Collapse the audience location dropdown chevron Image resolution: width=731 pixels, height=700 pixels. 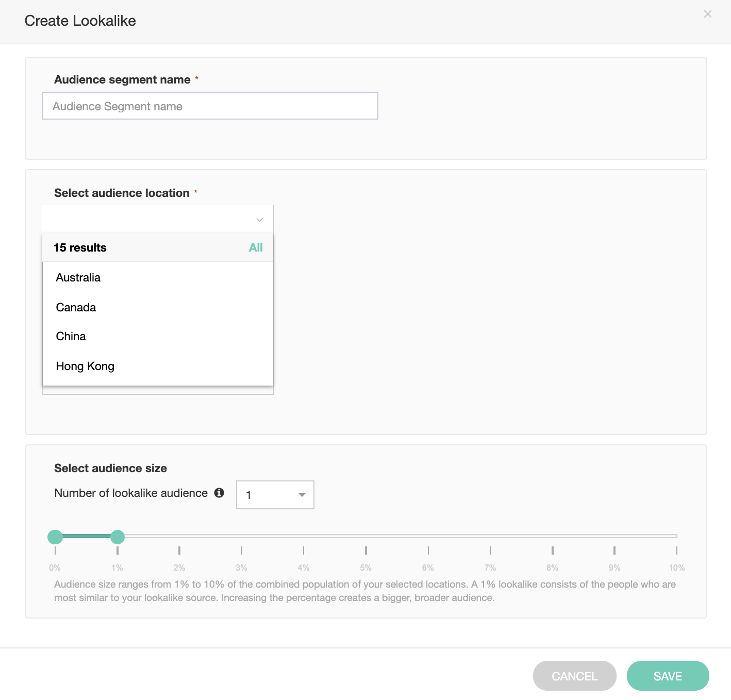(259, 220)
